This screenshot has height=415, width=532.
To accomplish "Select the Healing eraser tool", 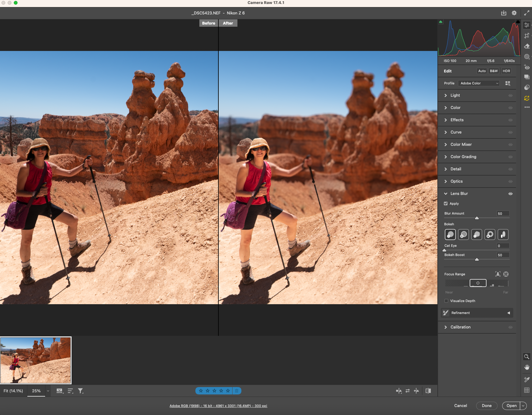I will (527, 46).
